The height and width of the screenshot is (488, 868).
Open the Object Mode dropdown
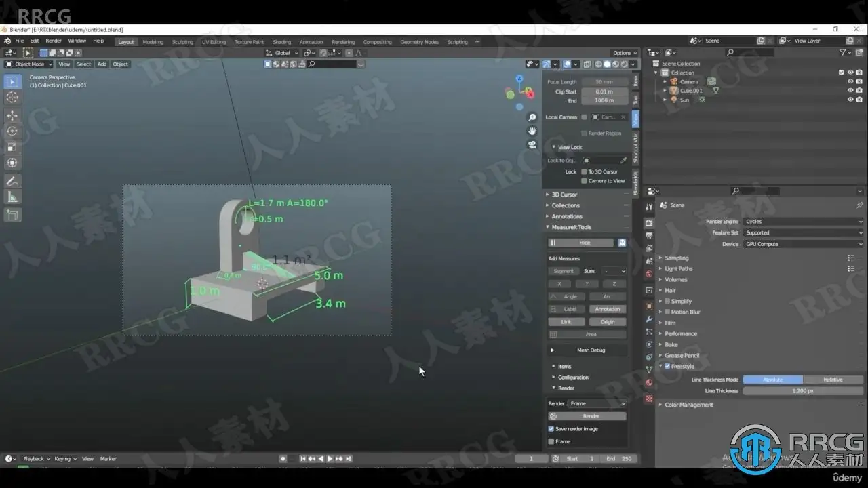(28, 64)
